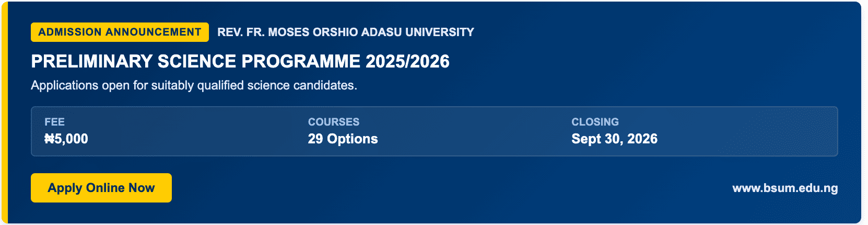The width and height of the screenshot is (868, 225).
Task: Select the CLOSING label
Action: (595, 122)
